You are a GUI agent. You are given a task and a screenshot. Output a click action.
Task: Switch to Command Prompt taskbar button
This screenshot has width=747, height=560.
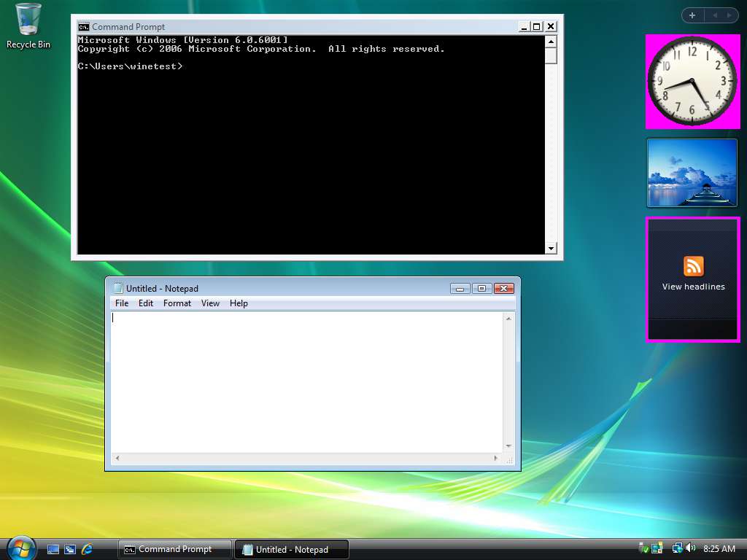click(174, 549)
